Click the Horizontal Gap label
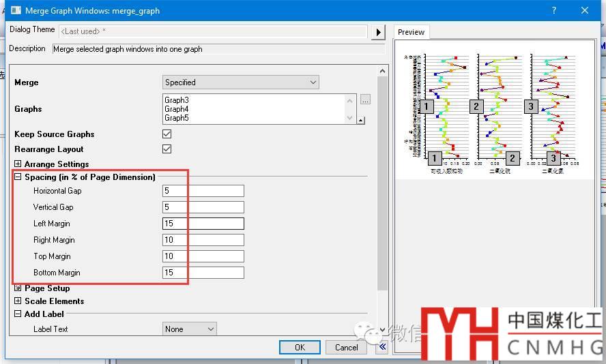The height and width of the screenshot is (364, 606). pyautogui.click(x=57, y=191)
